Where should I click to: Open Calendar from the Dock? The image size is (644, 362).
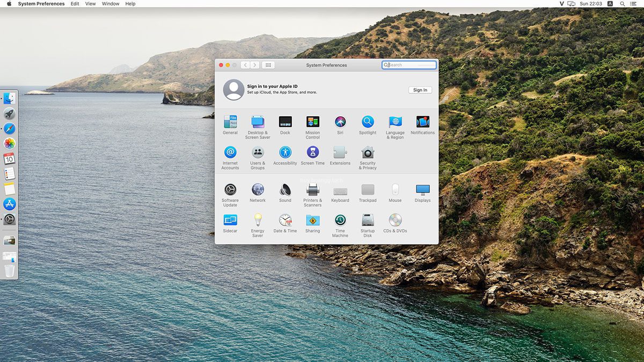click(10, 159)
